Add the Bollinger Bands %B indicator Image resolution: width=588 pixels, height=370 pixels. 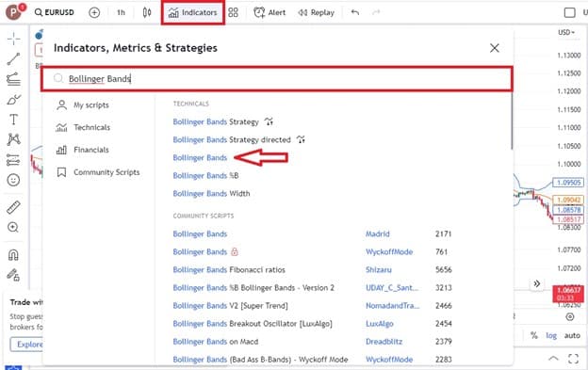205,176
